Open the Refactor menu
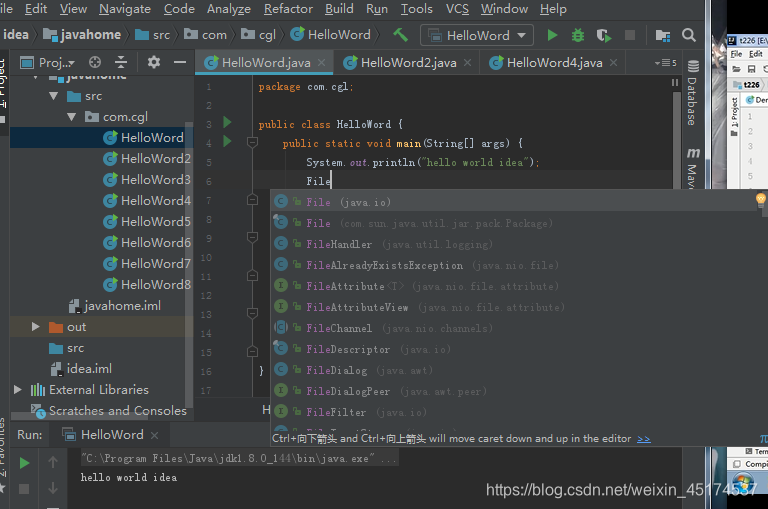Viewport: 768px width, 509px height. pyautogui.click(x=288, y=9)
